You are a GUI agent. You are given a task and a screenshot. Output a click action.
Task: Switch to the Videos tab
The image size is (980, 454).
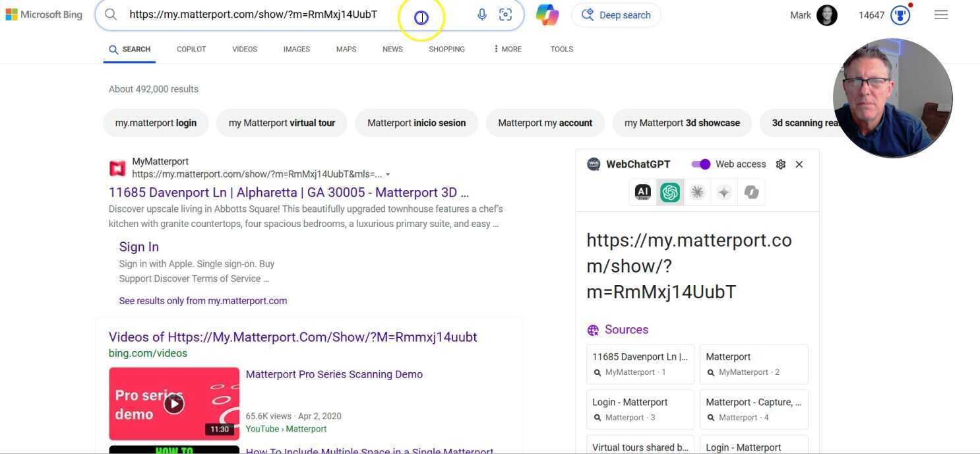pyautogui.click(x=245, y=49)
